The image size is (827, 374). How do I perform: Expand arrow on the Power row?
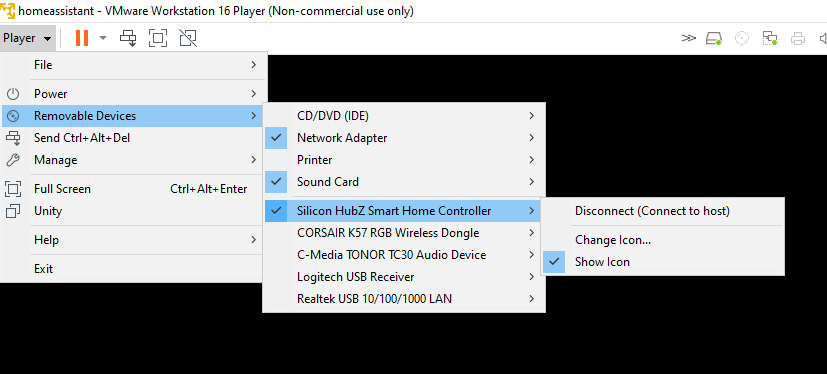(254, 94)
